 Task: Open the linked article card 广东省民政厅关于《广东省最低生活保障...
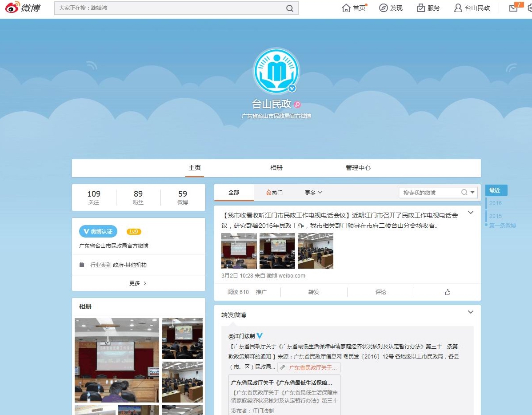pos(284,395)
